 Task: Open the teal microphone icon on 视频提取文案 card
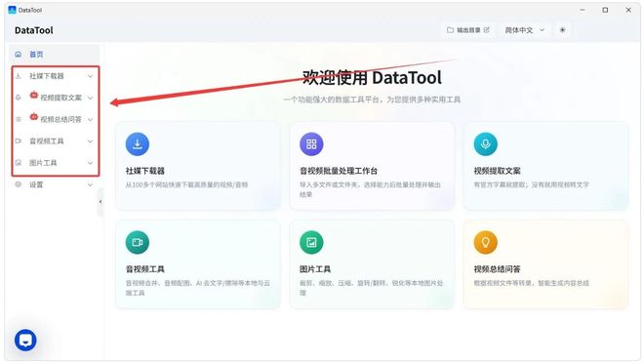pos(486,143)
